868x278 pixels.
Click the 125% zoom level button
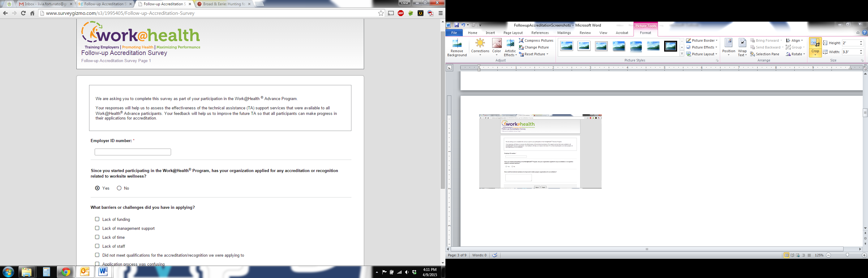pyautogui.click(x=819, y=255)
